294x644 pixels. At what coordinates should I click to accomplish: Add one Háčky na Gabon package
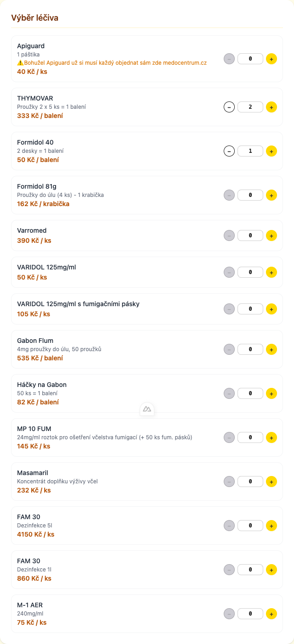[x=271, y=393]
